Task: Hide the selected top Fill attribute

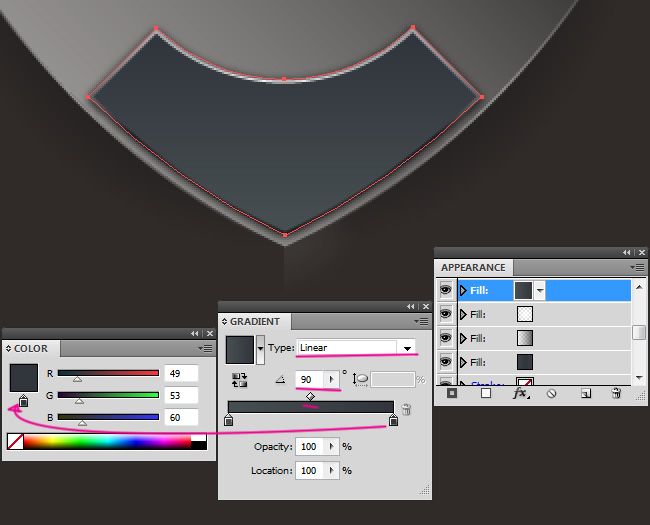Action: [x=446, y=290]
